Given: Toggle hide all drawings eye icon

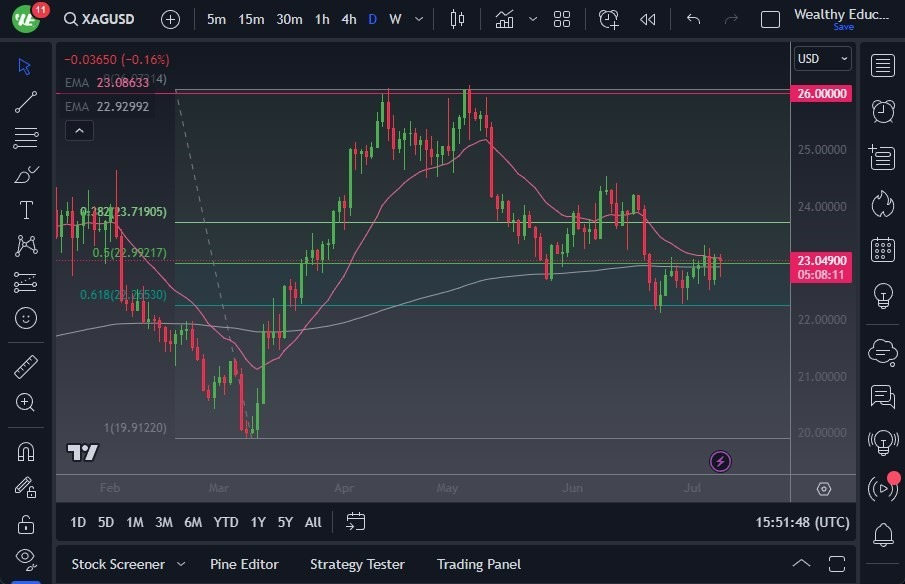Looking at the screenshot, I should (26, 557).
